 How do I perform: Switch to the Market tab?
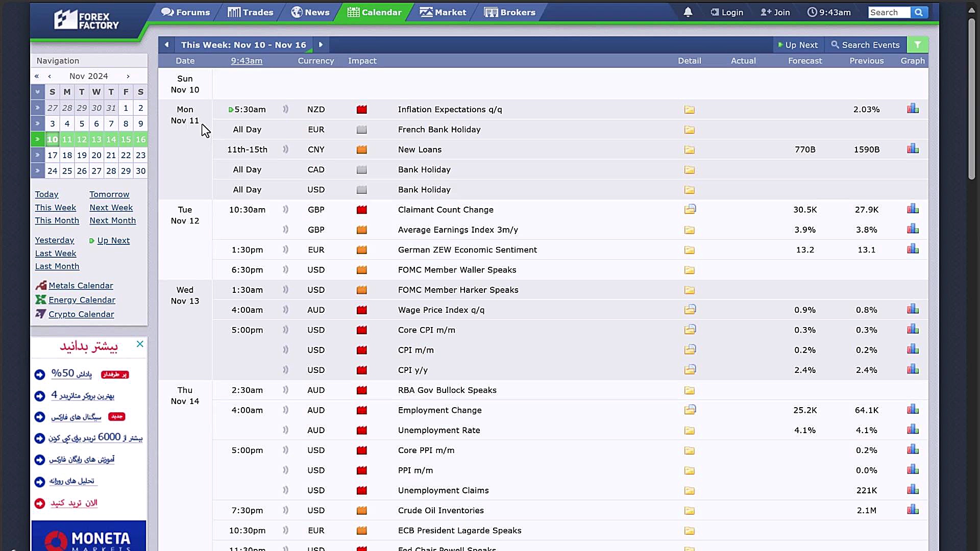(x=443, y=12)
